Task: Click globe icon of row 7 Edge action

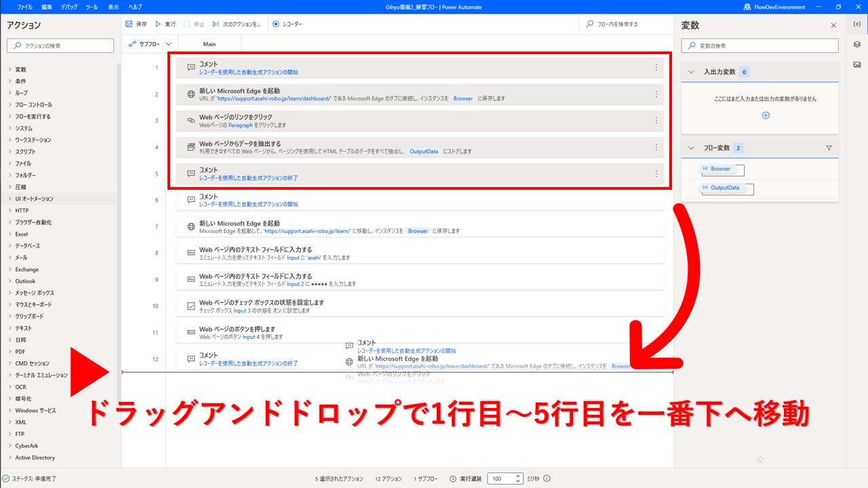Action: click(191, 226)
